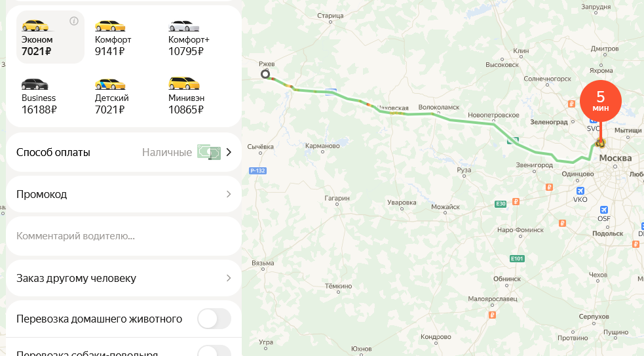Enable Перевозка собаки-поводыря toggle
644x356 pixels.
tap(214, 351)
